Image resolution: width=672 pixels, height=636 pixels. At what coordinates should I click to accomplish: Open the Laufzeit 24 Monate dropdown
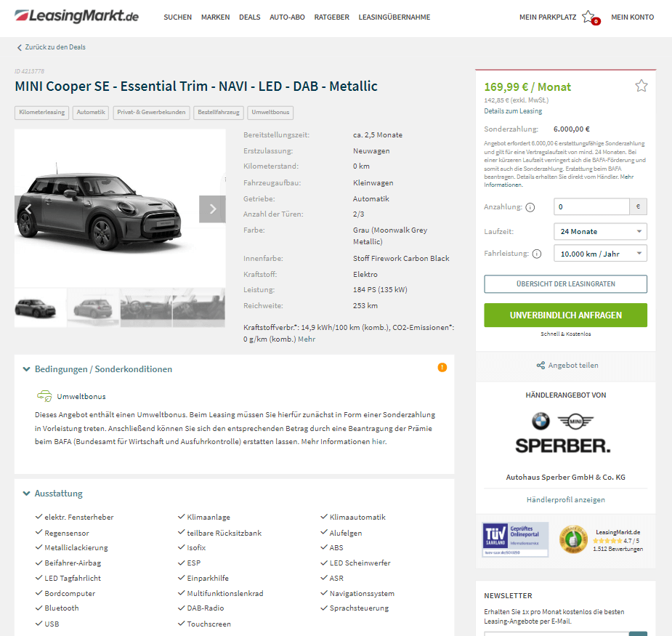[x=600, y=232]
